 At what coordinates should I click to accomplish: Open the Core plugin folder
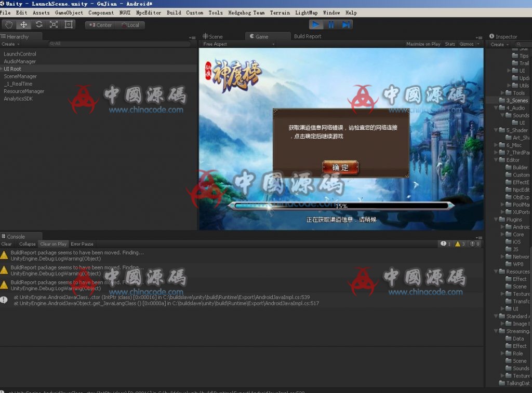[514, 234]
